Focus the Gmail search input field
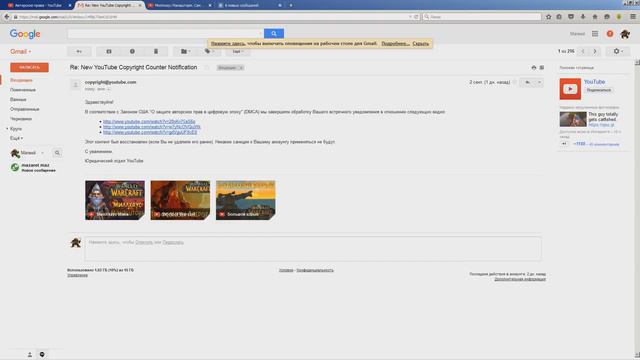The height and width of the screenshot is (360, 640). [165, 33]
